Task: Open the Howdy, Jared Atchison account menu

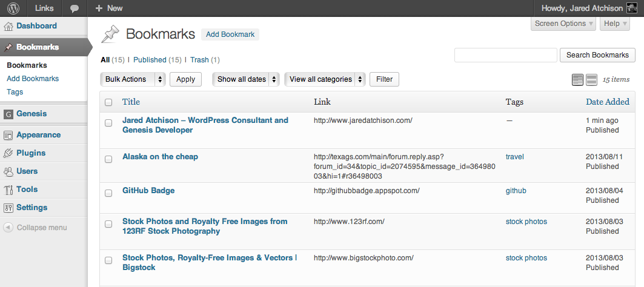Action: [x=589, y=8]
